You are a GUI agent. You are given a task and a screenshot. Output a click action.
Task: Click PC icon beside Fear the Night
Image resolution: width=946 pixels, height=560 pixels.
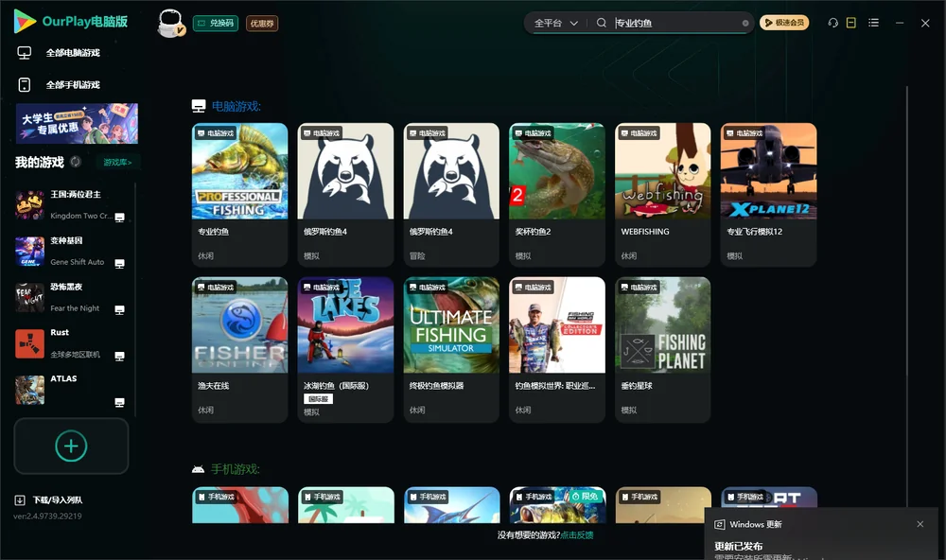(x=119, y=310)
